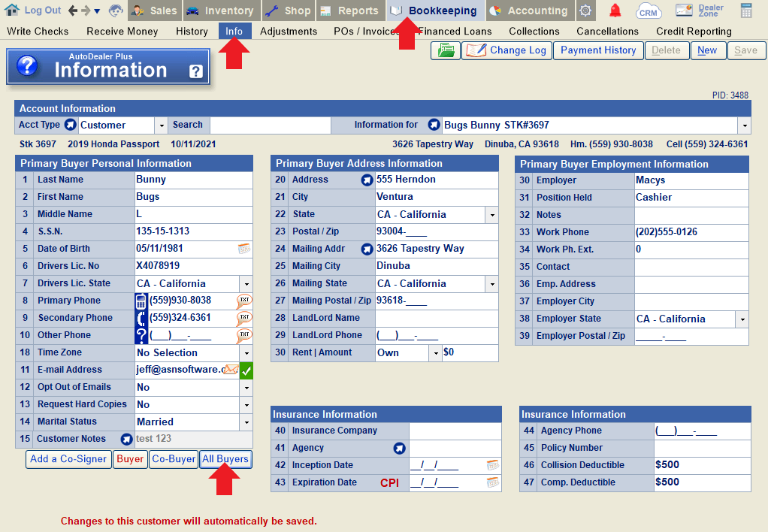
Task: Expand the Time Zone dropdown
Action: (246, 353)
